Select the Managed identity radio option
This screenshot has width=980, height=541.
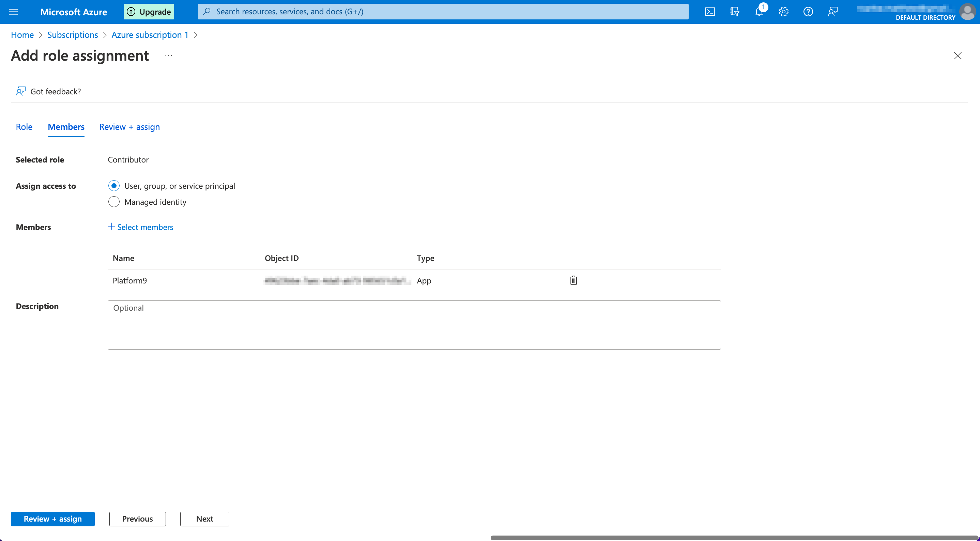pyautogui.click(x=114, y=202)
